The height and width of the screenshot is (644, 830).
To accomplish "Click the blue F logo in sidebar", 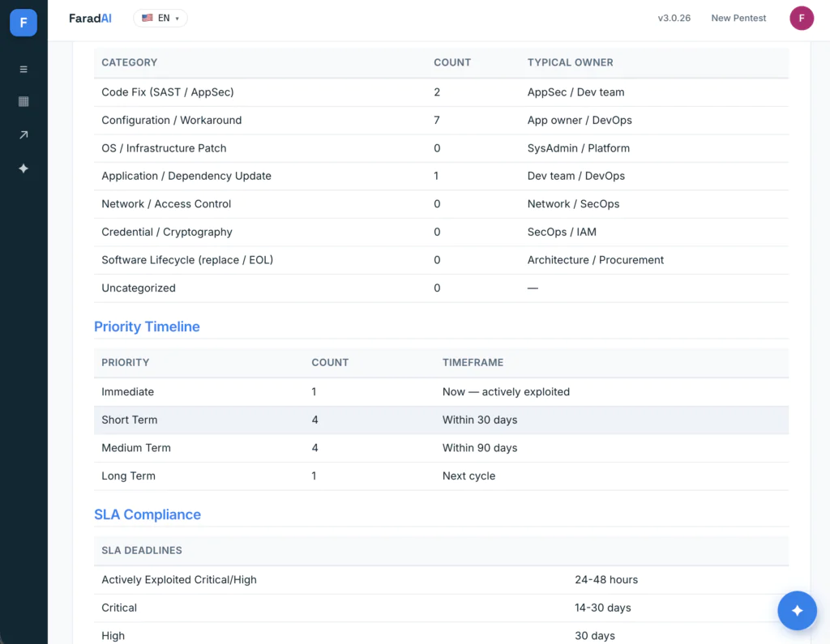I will (24, 23).
